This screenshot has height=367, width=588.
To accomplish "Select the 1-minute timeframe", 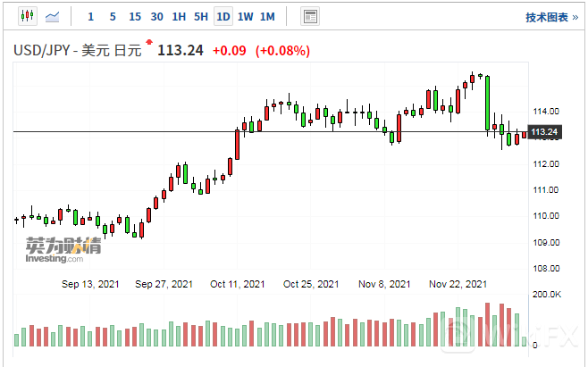I will pyautogui.click(x=90, y=16).
